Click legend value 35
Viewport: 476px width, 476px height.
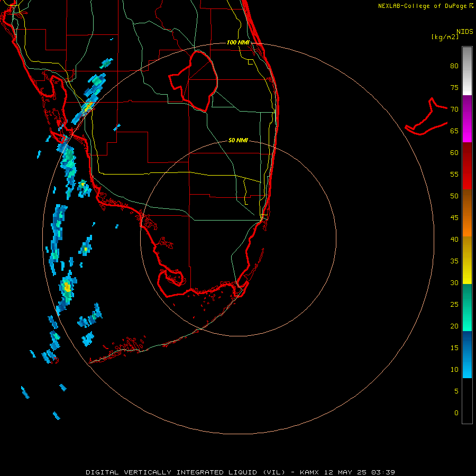[454, 261]
